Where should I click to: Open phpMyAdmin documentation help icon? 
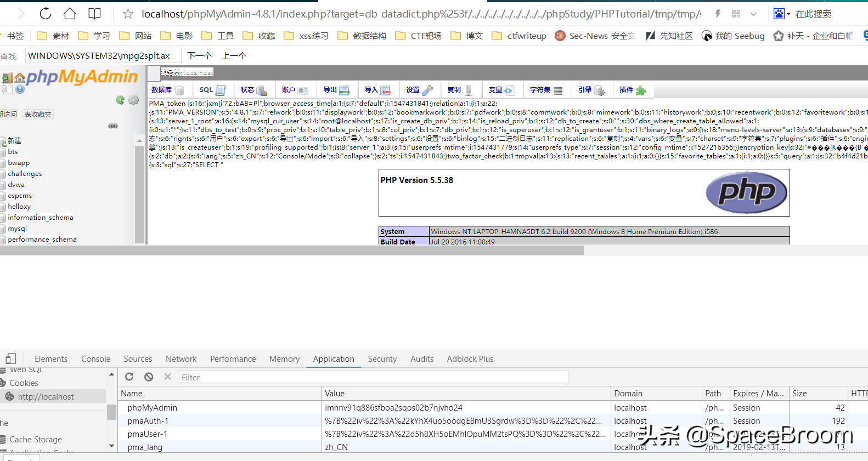(x=20, y=89)
